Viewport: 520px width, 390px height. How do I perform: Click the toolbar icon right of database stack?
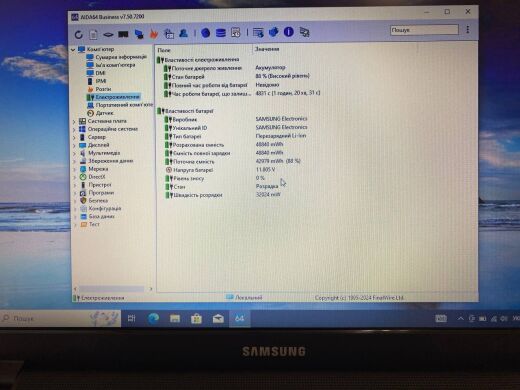(235, 33)
